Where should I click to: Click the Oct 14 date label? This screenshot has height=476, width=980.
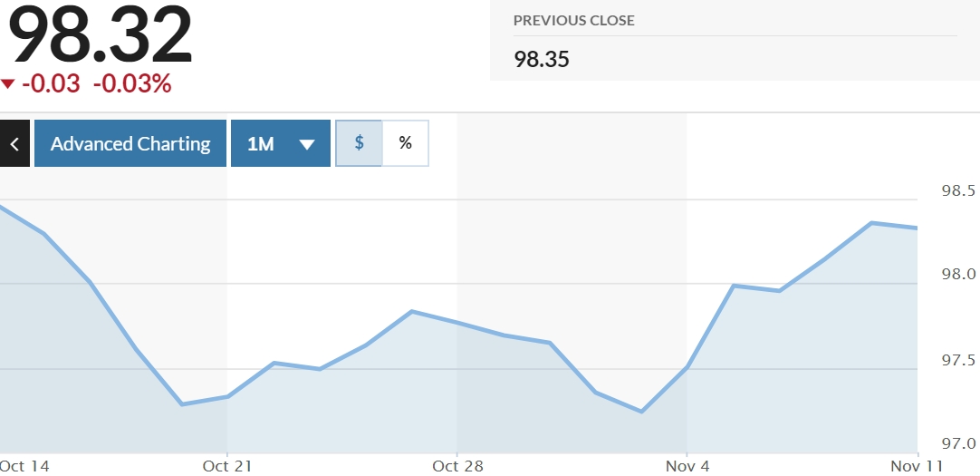[24, 466]
